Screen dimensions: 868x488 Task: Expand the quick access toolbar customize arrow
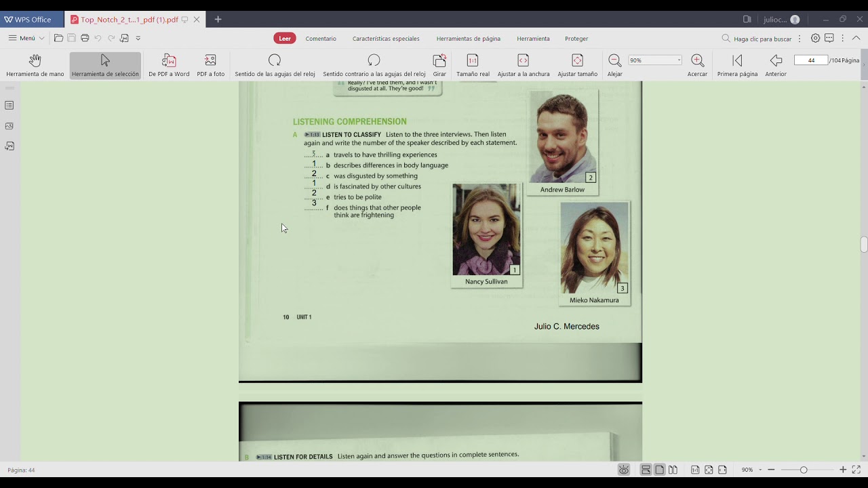point(138,38)
